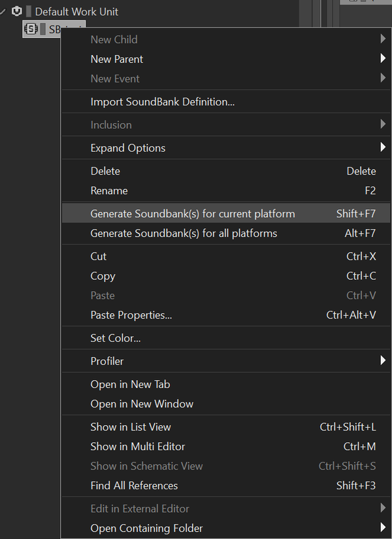Choose Set Color... menu entry

click(116, 338)
